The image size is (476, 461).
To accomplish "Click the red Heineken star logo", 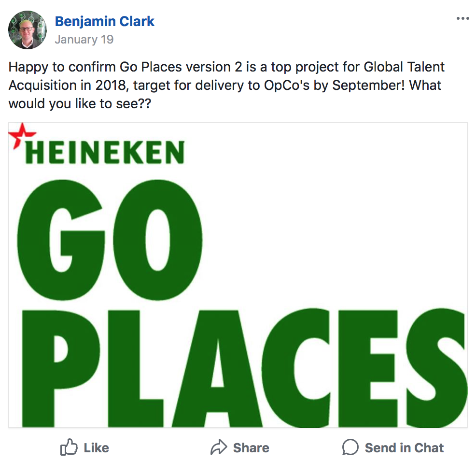I will point(21,135).
